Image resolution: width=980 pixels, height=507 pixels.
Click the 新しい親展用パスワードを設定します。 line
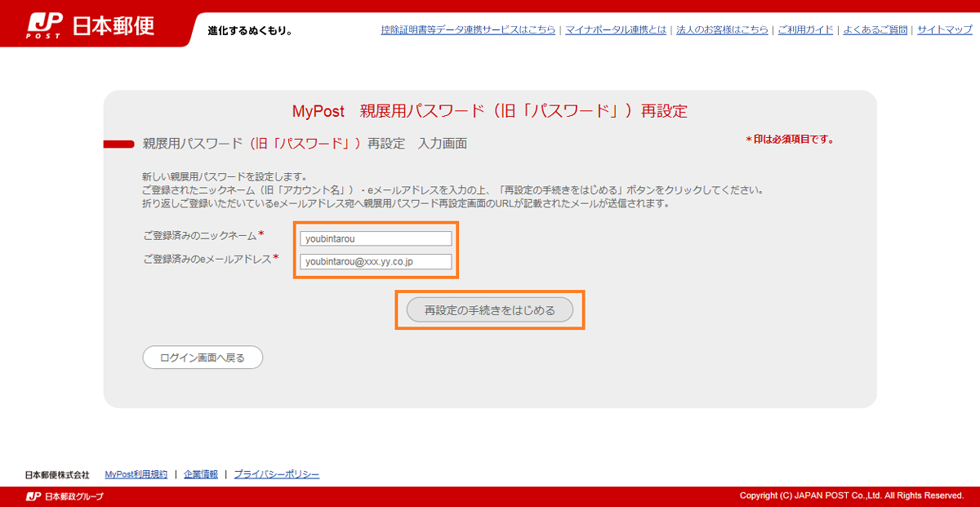pyautogui.click(x=225, y=176)
